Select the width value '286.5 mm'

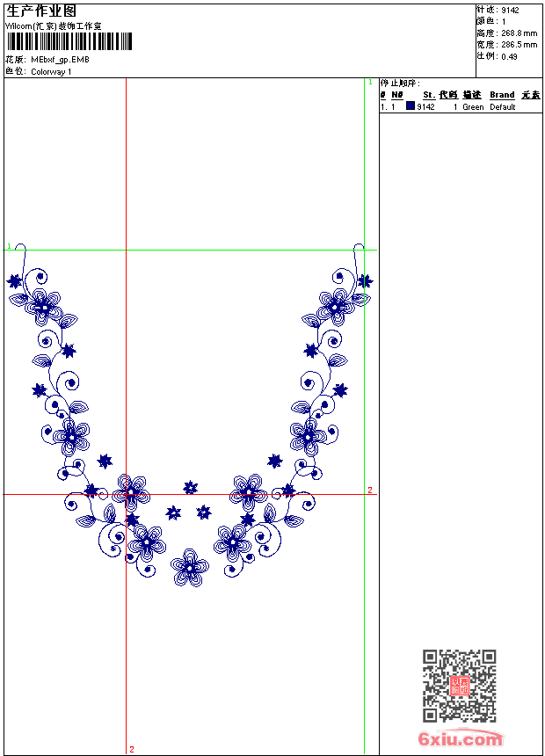[519, 44]
